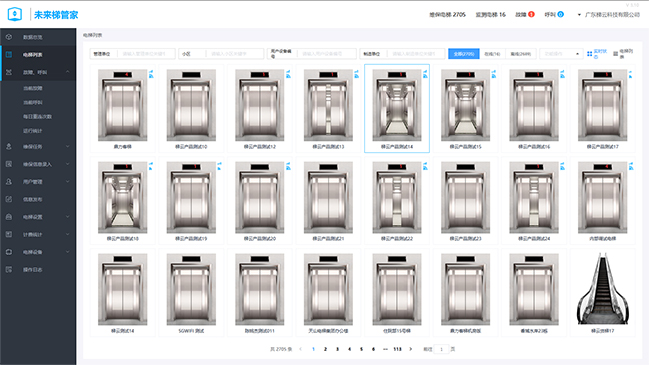Image resolution: width=649 pixels, height=365 pixels.
Task: Select the 电梯列表 sidebar icon
Action: [x=9, y=55]
